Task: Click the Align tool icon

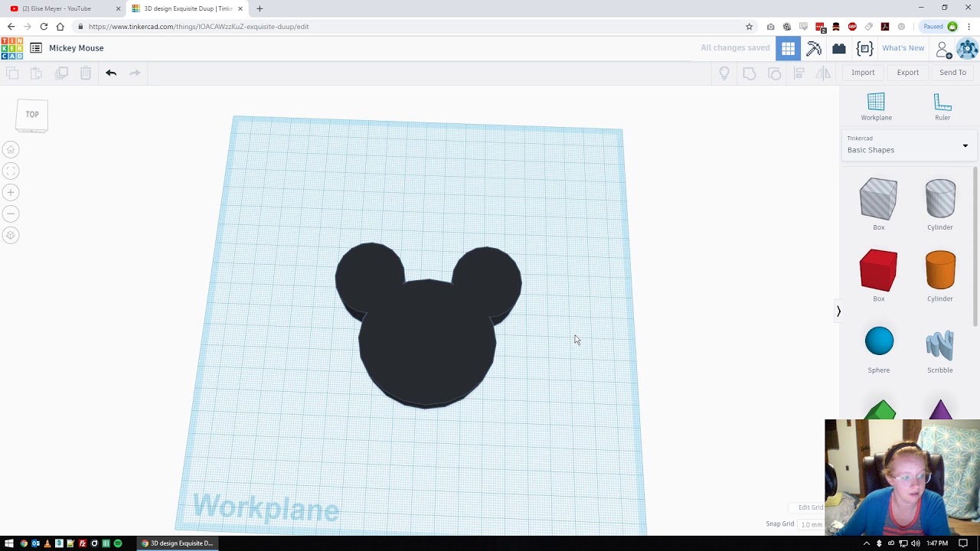Action: 799,73
